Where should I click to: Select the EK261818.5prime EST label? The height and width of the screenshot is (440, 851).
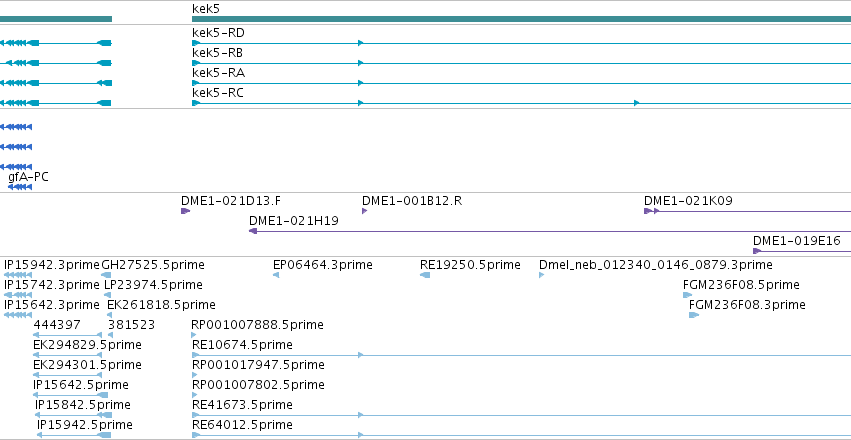(x=161, y=305)
